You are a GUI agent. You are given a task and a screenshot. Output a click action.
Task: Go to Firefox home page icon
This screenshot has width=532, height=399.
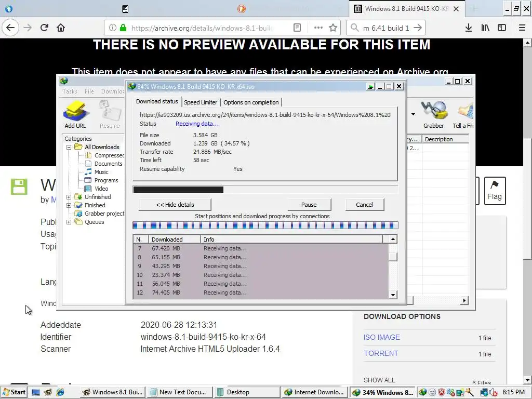(x=61, y=28)
